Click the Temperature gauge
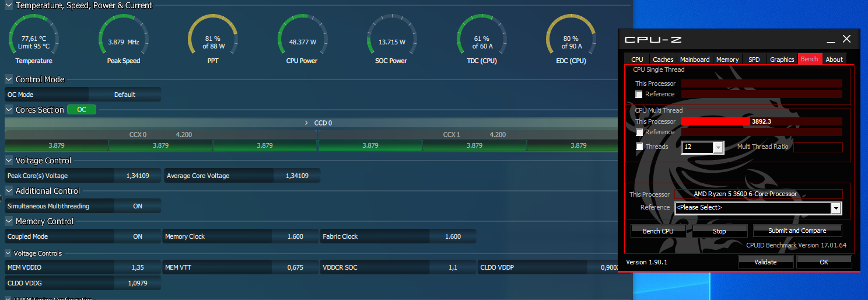Screen dimensions: 868x300 click(34, 39)
